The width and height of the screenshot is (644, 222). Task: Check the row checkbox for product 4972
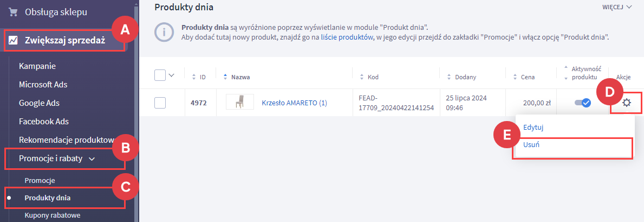(x=160, y=103)
